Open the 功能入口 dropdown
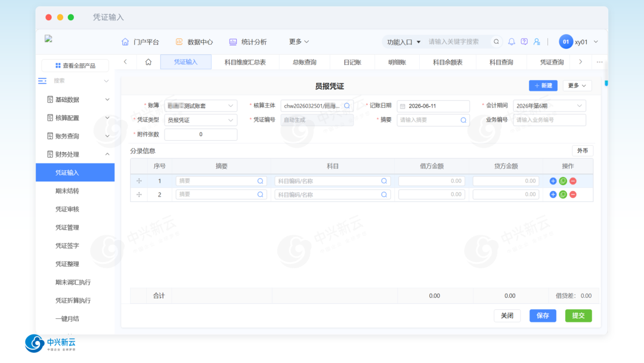Image resolution: width=644 pixels, height=363 pixels. (x=403, y=42)
